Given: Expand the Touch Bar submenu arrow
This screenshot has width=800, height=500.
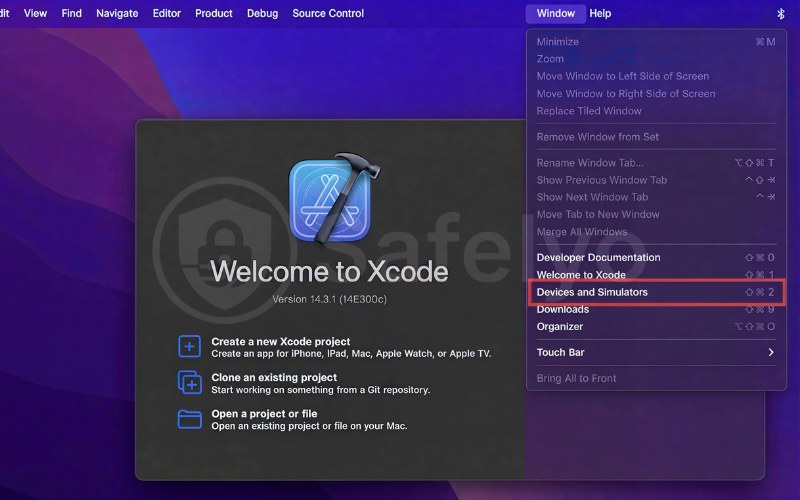Looking at the screenshot, I should click(771, 353).
